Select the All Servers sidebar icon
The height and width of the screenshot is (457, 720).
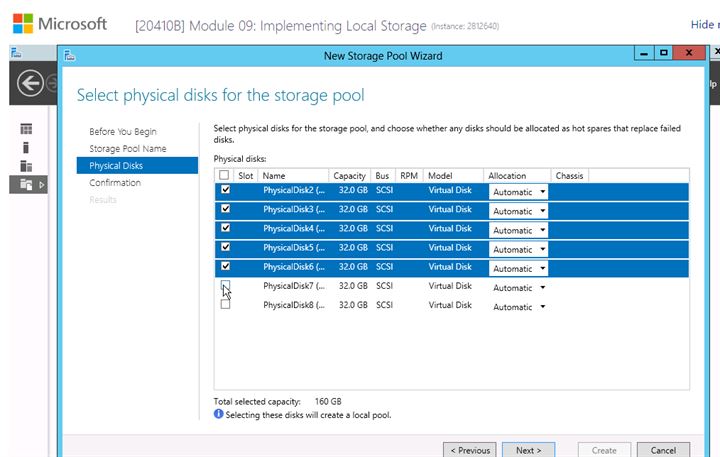point(27,166)
